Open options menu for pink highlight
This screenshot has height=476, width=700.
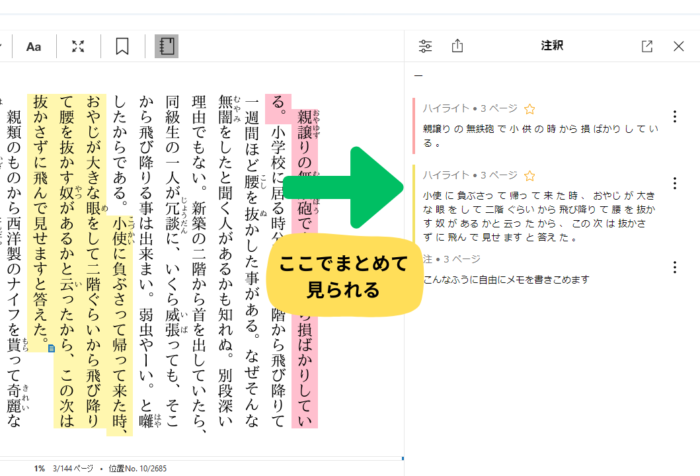click(x=675, y=117)
